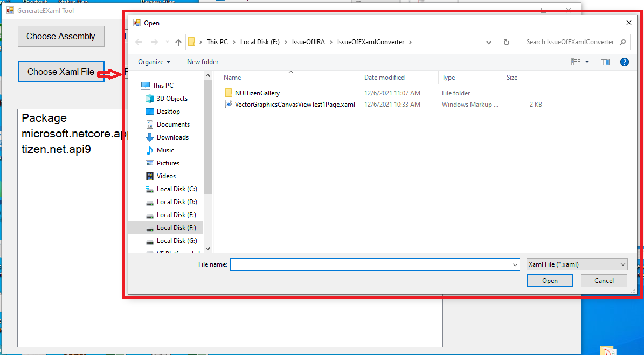The width and height of the screenshot is (644, 355).
Task: Open the Help question mark icon
Action: (x=624, y=62)
